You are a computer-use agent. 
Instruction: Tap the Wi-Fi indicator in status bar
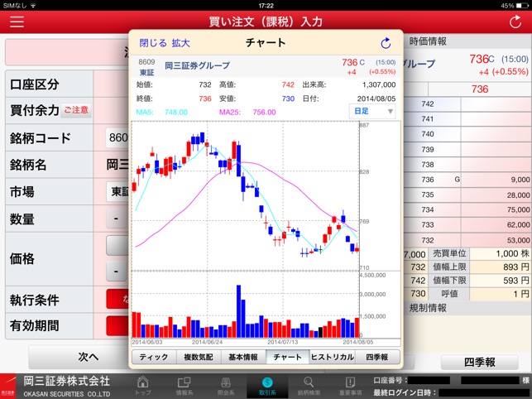pyautogui.click(x=33, y=6)
